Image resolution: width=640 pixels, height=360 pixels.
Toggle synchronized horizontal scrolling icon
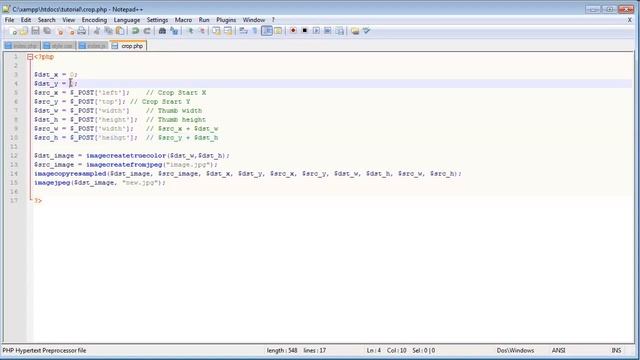click(228, 31)
